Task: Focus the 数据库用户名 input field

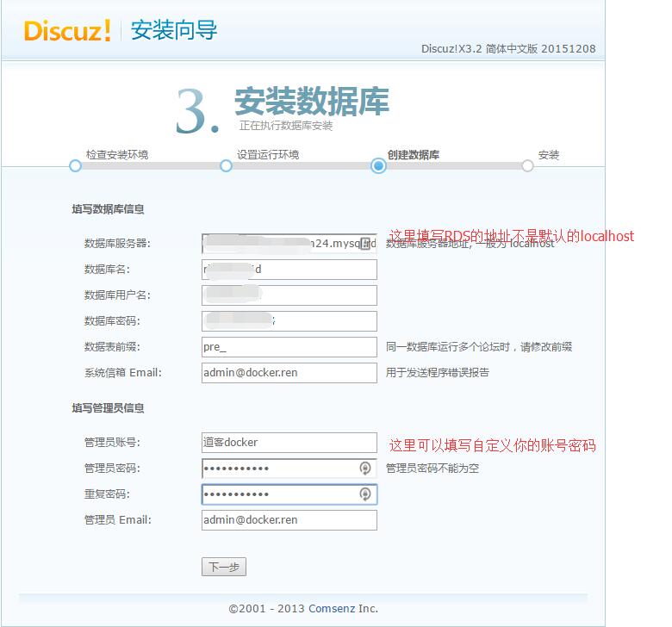Action: coord(289,295)
